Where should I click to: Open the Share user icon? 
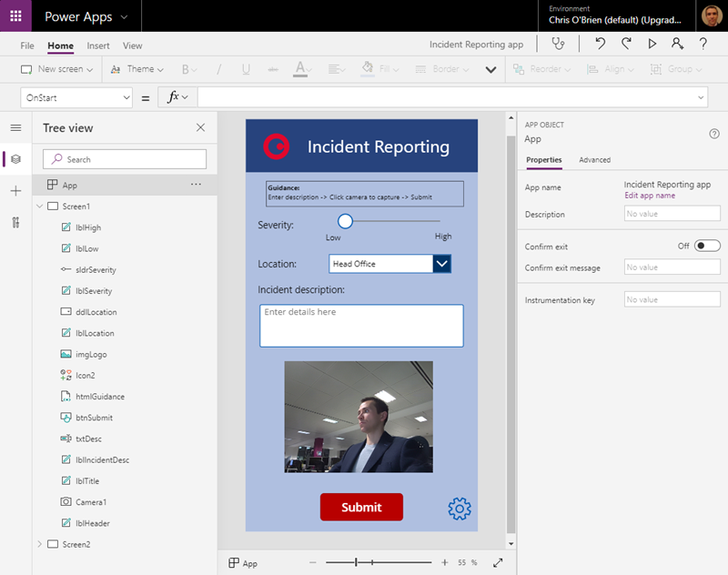pos(677,44)
